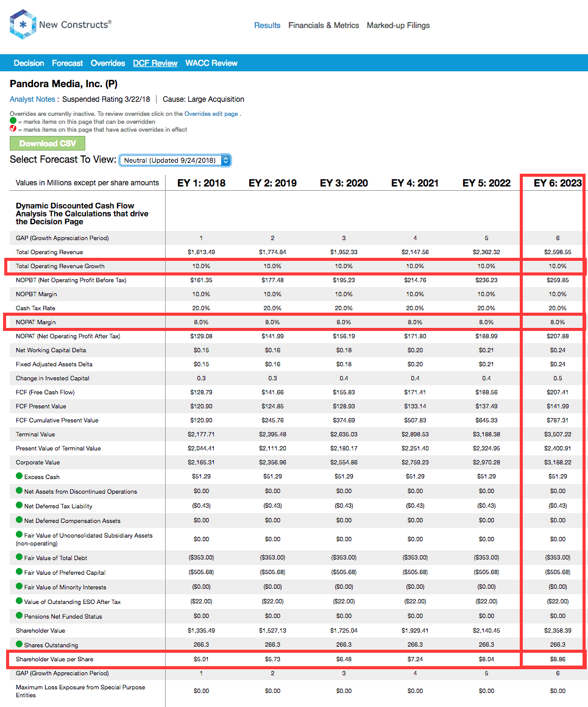
Task: Click the Total Operating Revenue Growth row label
Action: [60, 266]
